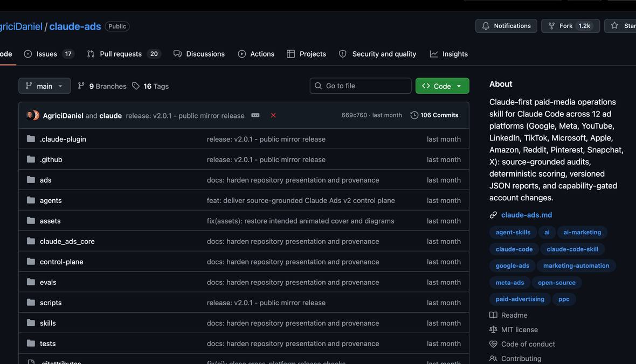This screenshot has width=636, height=364.
Task: Open the claude_ads_core folder name
Action: (x=67, y=241)
